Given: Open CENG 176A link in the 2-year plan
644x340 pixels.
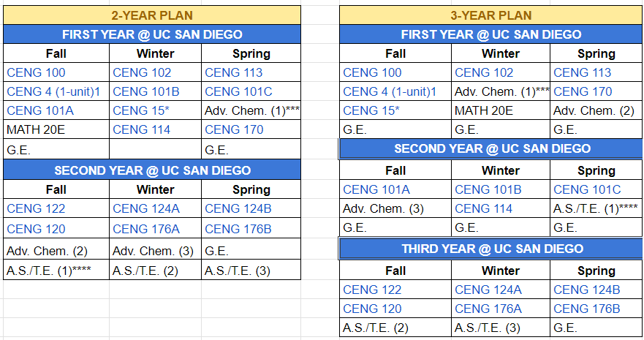Looking at the screenshot, I should tap(145, 229).
